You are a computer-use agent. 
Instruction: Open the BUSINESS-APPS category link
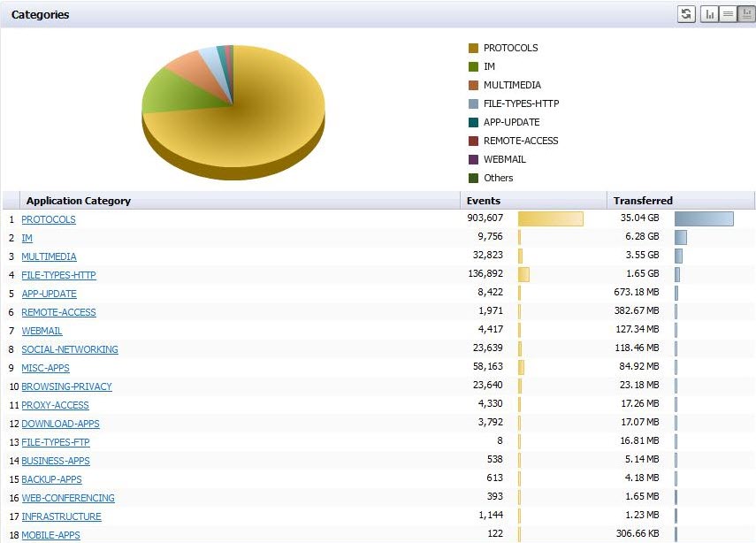point(56,461)
